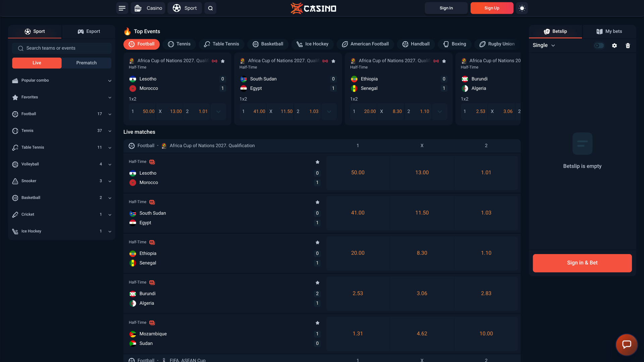Open betslip settings gear icon
The image size is (644, 362).
tap(614, 46)
